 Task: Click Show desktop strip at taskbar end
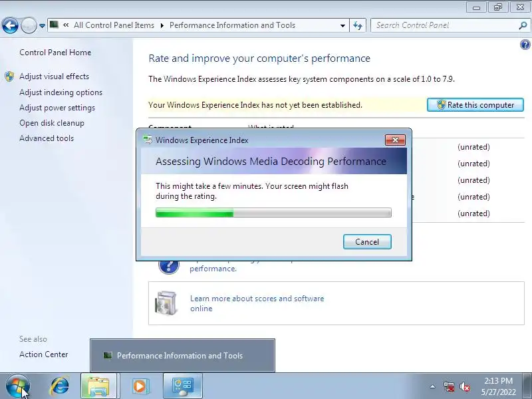coord(528,386)
